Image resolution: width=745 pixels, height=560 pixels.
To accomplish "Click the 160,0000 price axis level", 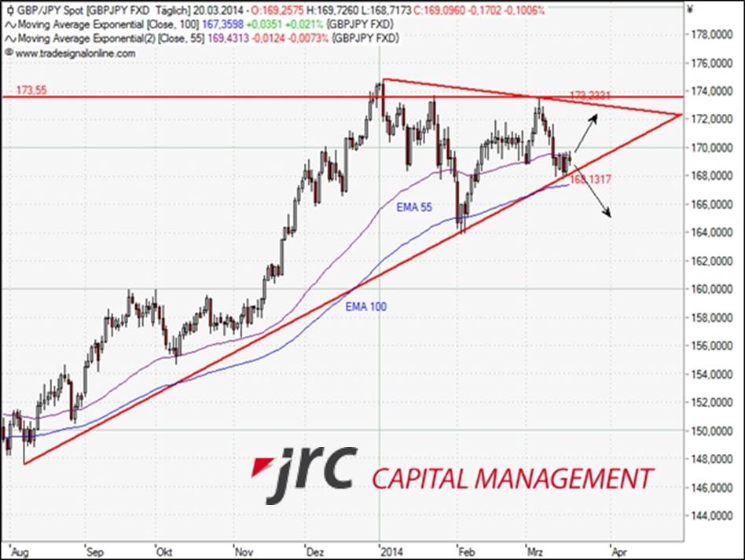I will click(710, 289).
